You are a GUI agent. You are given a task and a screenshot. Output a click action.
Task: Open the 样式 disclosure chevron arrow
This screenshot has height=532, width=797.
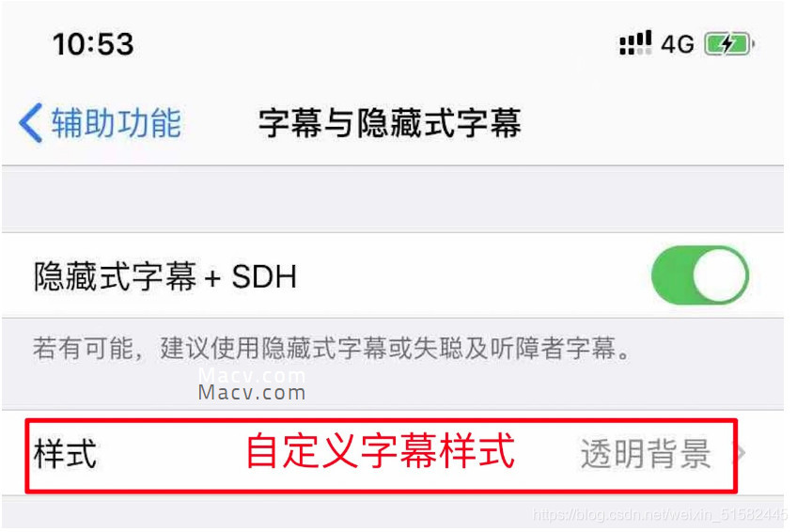coord(742,453)
